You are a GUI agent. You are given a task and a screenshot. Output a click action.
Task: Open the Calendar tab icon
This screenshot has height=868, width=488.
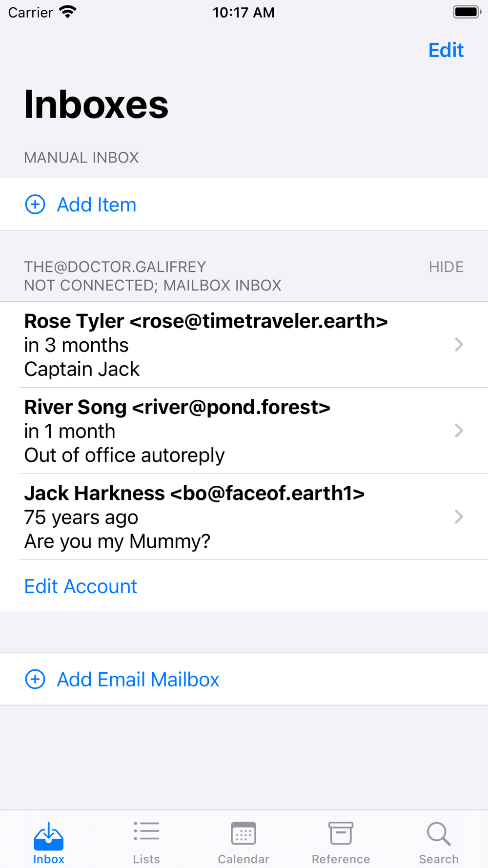tap(244, 833)
